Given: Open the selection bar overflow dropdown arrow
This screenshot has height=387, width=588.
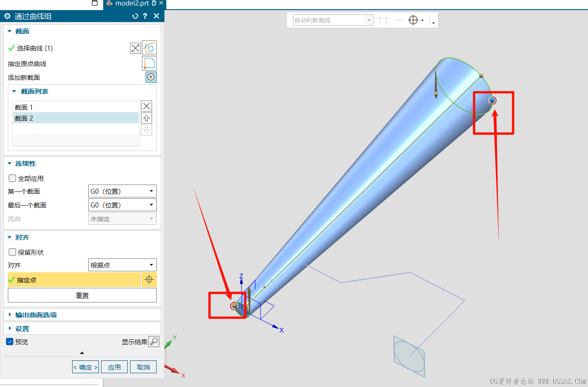Looking at the screenshot, I should 433,22.
